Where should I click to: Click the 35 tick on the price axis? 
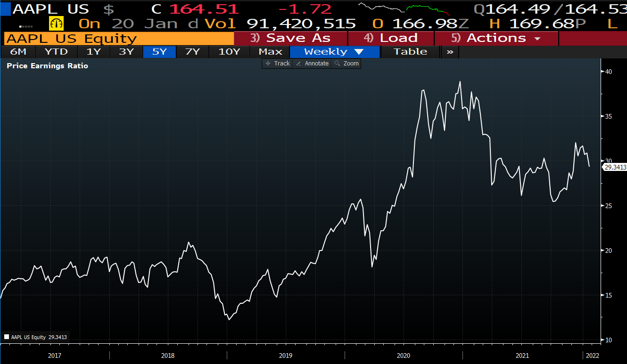pyautogui.click(x=609, y=116)
